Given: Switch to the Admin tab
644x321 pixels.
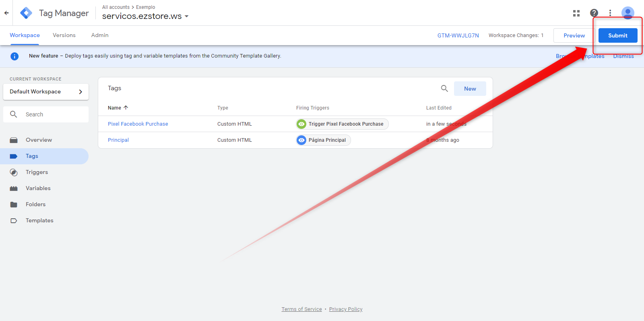Looking at the screenshot, I should pyautogui.click(x=100, y=35).
